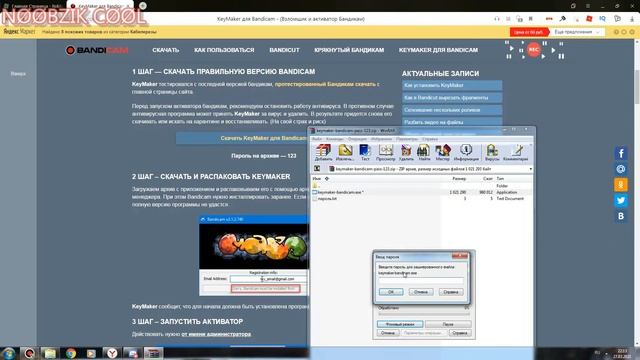Go up one folder in WinRAR address bar
Image resolution: width=640 pixels, height=360 pixels.
pos(317,169)
